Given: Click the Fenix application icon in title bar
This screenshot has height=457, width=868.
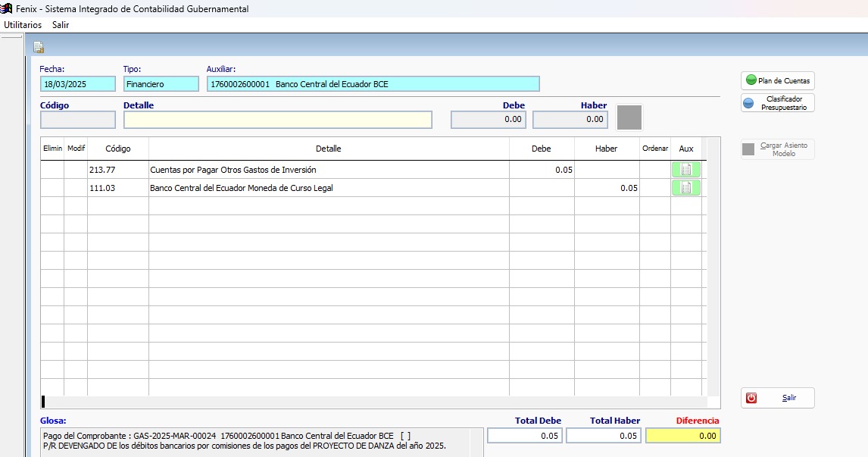Looking at the screenshot, I should (x=7, y=8).
